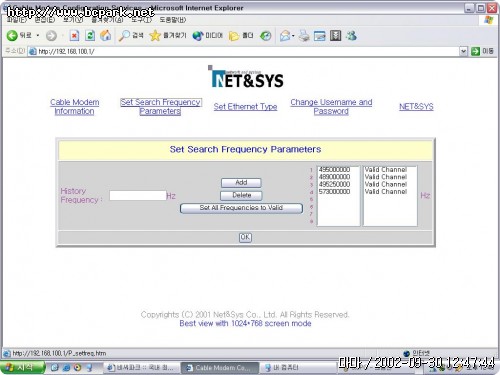Open the History clock icon
This screenshot has width=500, height=375.
[265, 35]
